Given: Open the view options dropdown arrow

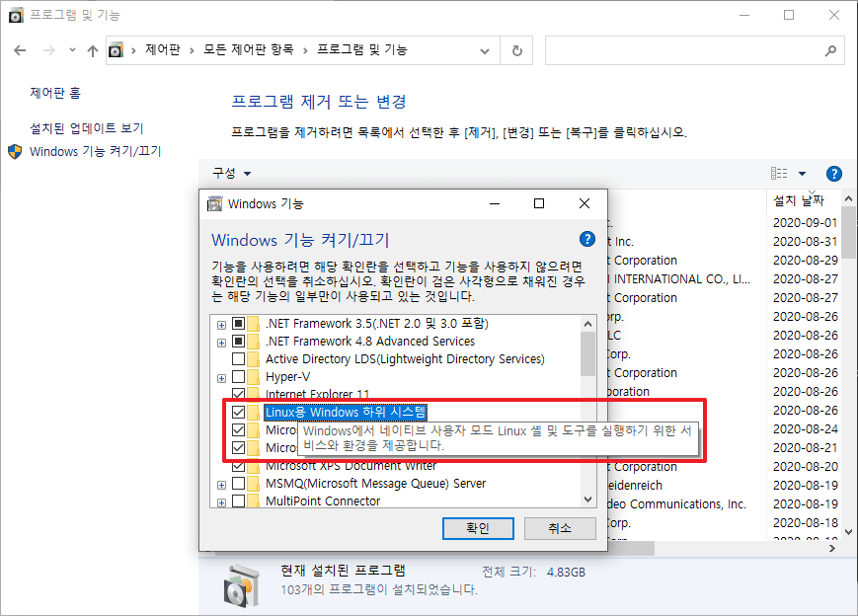Looking at the screenshot, I should (x=802, y=174).
